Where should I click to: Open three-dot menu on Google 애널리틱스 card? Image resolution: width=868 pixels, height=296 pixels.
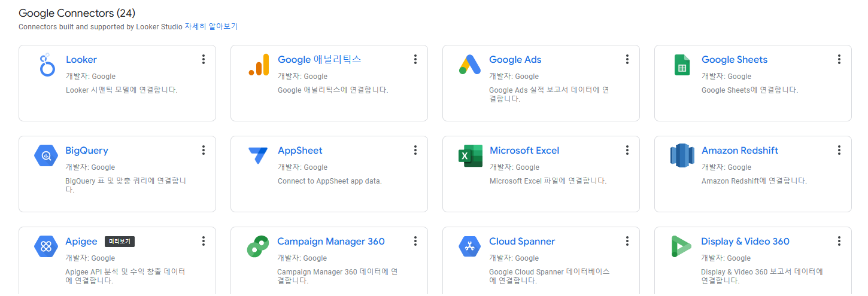coord(415,59)
